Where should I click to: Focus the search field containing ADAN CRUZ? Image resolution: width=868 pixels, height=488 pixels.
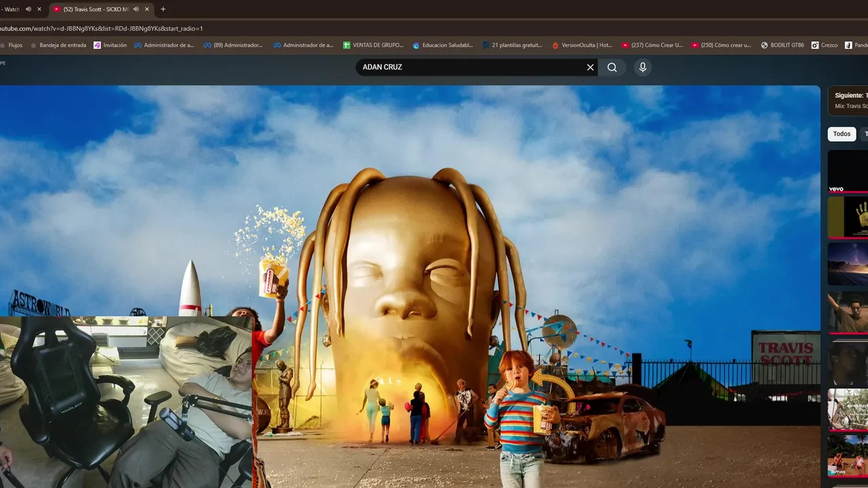click(471, 67)
